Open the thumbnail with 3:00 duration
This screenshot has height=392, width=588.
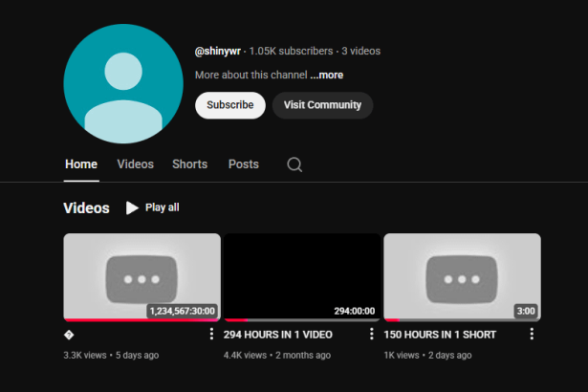tap(462, 276)
